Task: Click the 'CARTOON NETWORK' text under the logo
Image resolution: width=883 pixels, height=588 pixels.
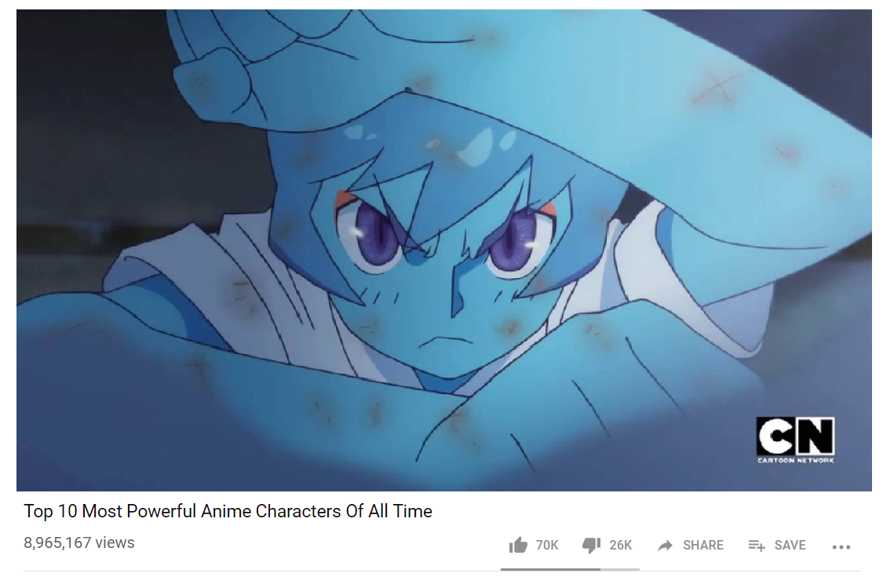Action: pyautogui.click(x=795, y=460)
